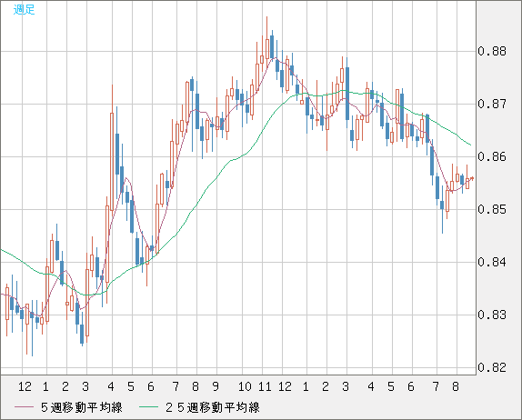Click the green 25-week average legend line swatch

pyautogui.click(x=148, y=407)
